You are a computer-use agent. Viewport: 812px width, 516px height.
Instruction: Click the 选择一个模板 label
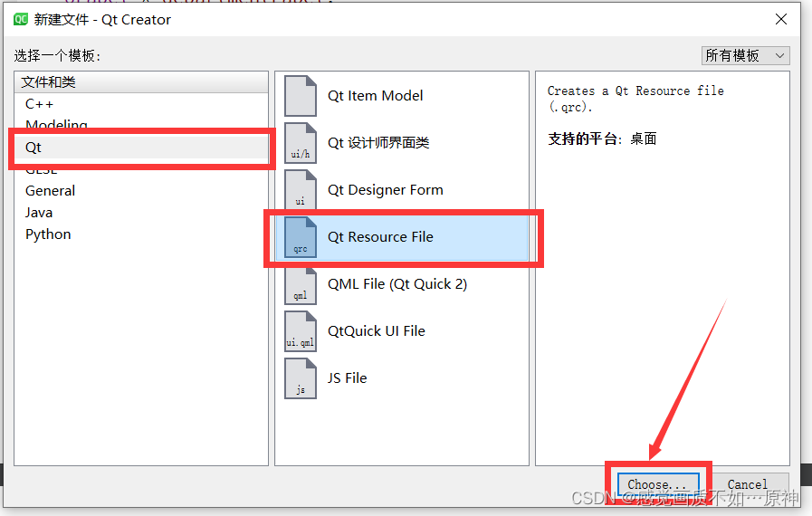[57, 55]
